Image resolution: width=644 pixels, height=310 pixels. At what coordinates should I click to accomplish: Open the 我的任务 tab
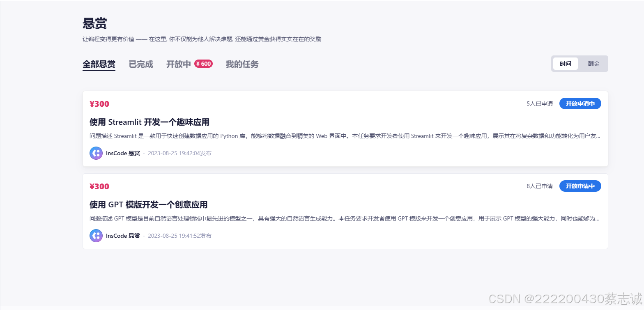[x=242, y=64]
